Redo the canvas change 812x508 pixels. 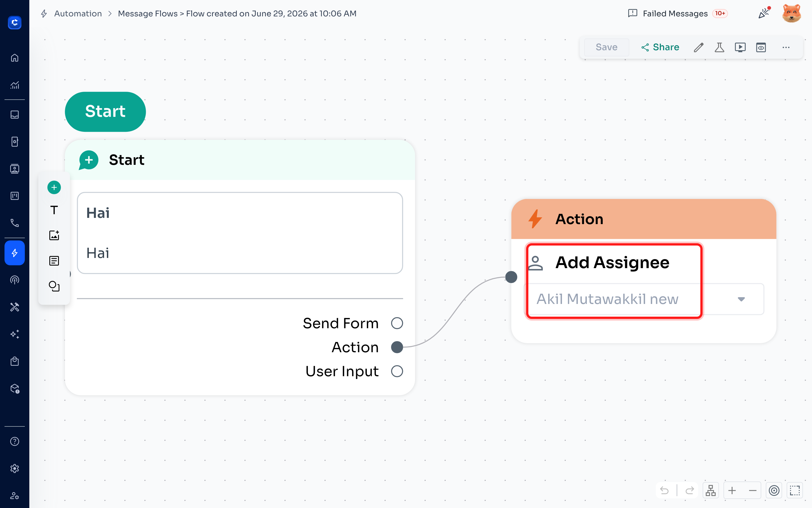tap(690, 491)
